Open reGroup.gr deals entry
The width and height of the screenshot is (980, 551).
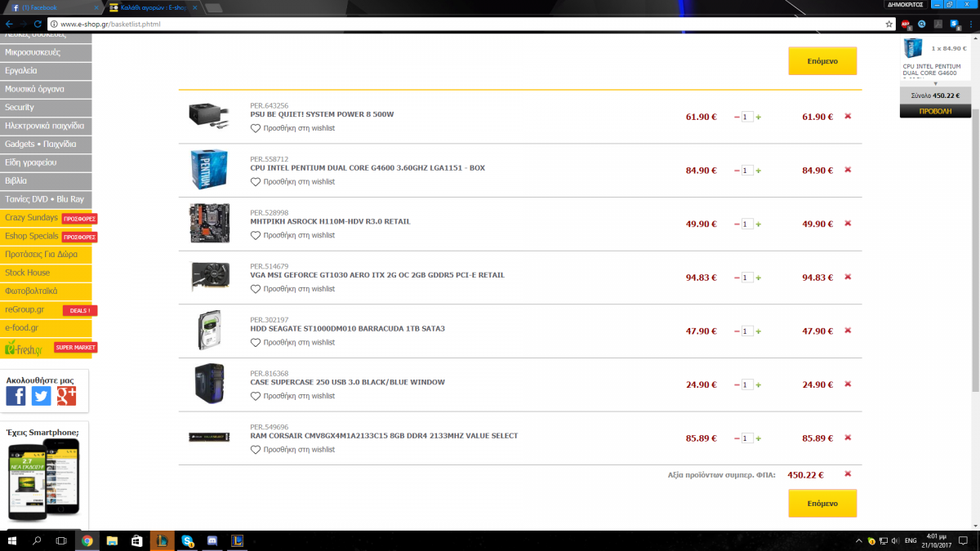tap(46, 309)
